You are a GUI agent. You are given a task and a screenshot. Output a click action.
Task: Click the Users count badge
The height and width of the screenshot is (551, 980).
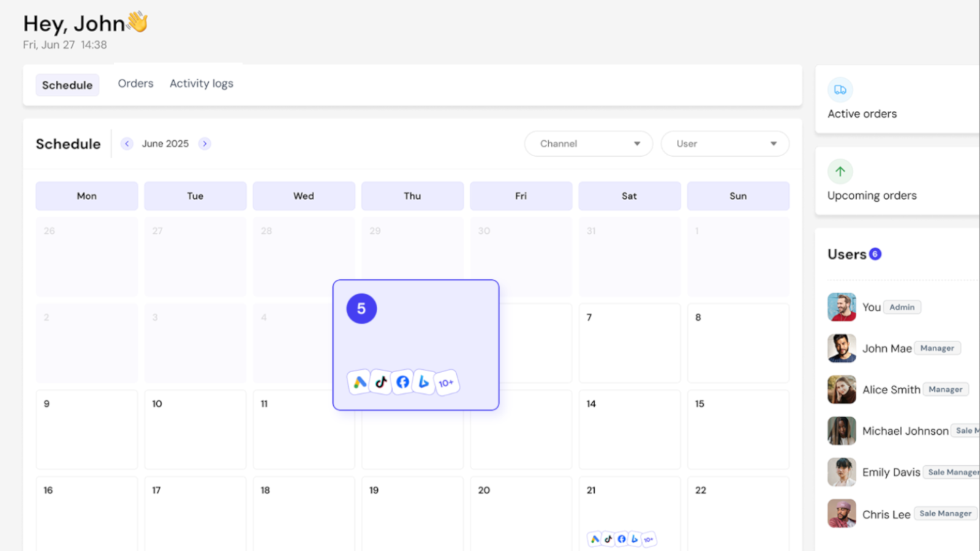click(x=875, y=254)
